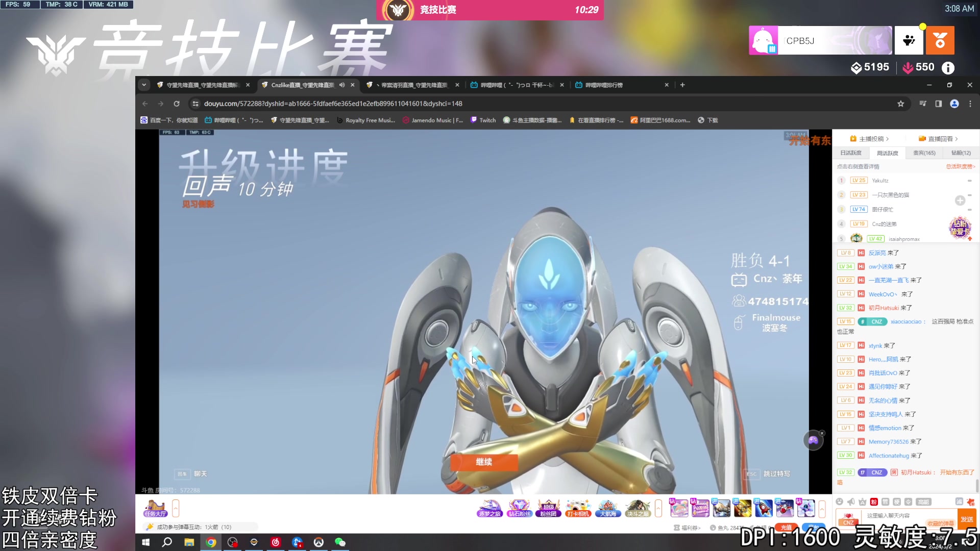Open 总活跃度榜 ranking link

[960, 166]
